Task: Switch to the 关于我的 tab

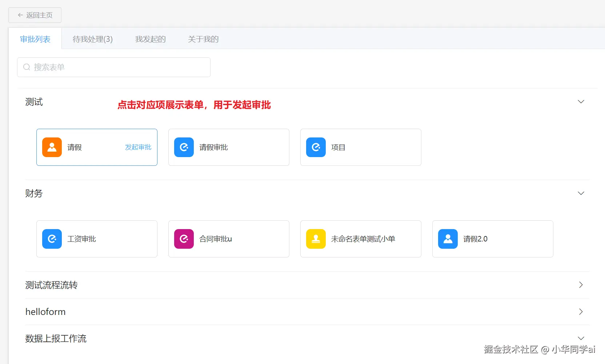Action: [x=203, y=39]
